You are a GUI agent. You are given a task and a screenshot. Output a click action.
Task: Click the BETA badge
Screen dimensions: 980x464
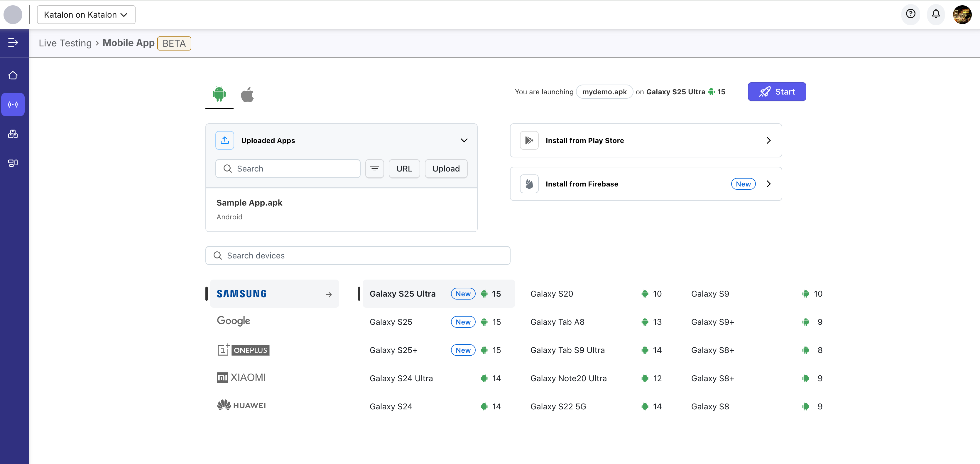pos(174,43)
